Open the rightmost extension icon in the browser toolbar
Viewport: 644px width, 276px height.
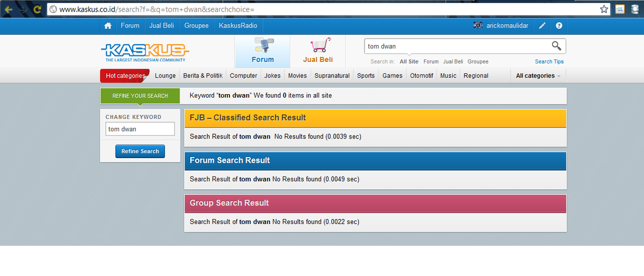[x=634, y=9]
